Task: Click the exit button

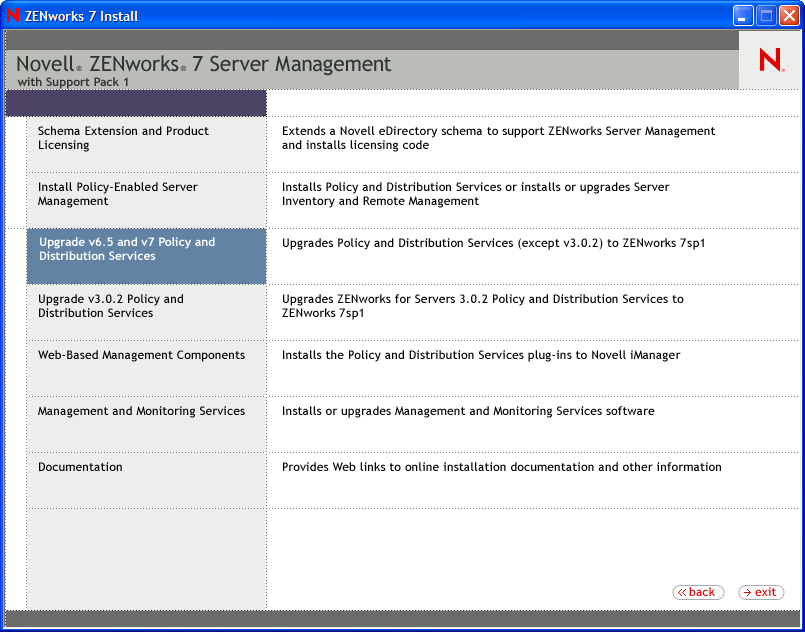Action: [x=760, y=592]
